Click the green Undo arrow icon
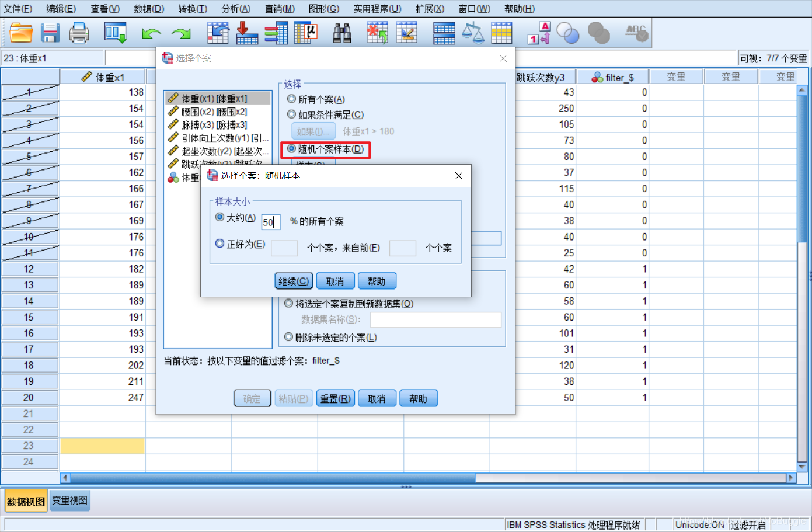The height and width of the screenshot is (532, 812). [x=151, y=34]
